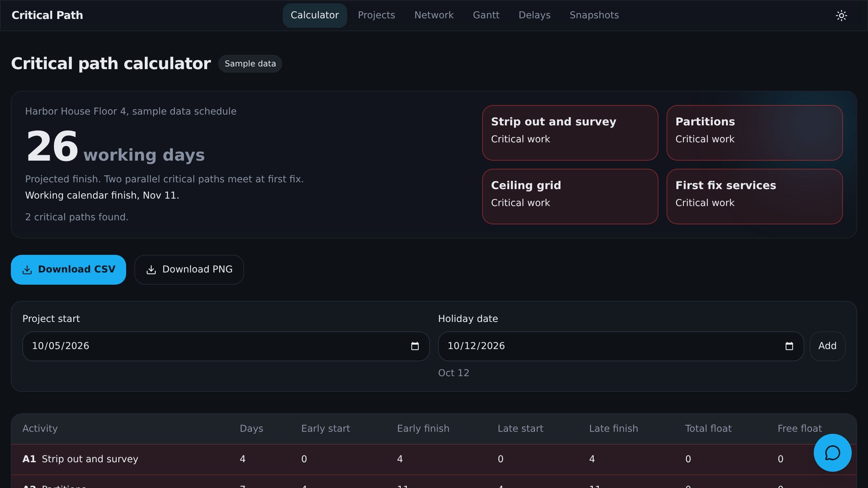The image size is (868, 488).
Task: Focus the Holiday date input field
Action: click(620, 346)
